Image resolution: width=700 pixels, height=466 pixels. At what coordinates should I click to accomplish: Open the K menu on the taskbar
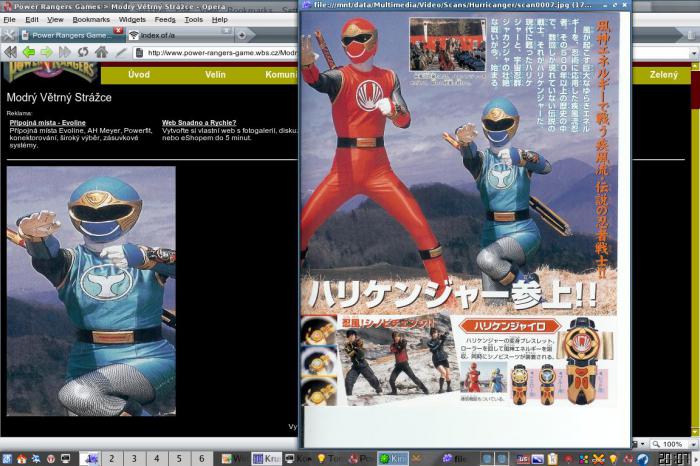coord(7,458)
